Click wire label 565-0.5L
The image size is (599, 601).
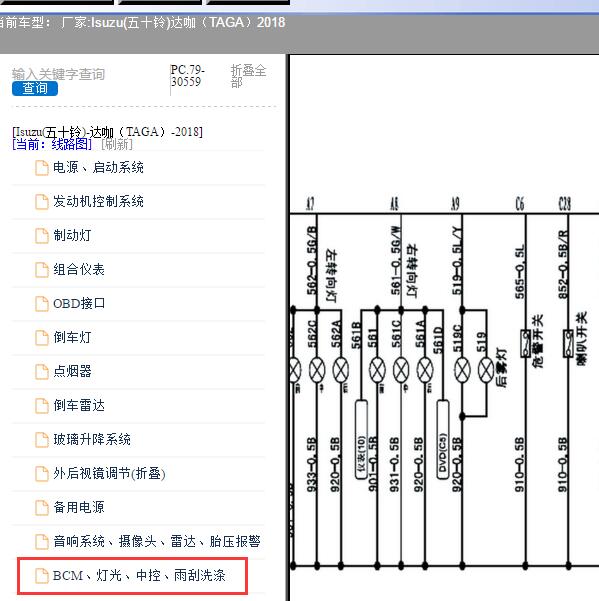(x=520, y=271)
